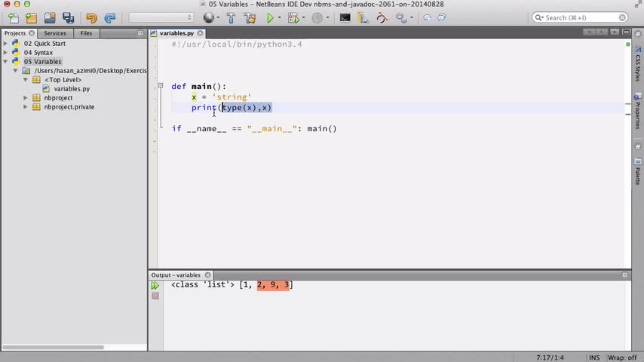This screenshot has width=644, height=362.
Task: Collapse the 05 Variables project
Action: [5, 61]
